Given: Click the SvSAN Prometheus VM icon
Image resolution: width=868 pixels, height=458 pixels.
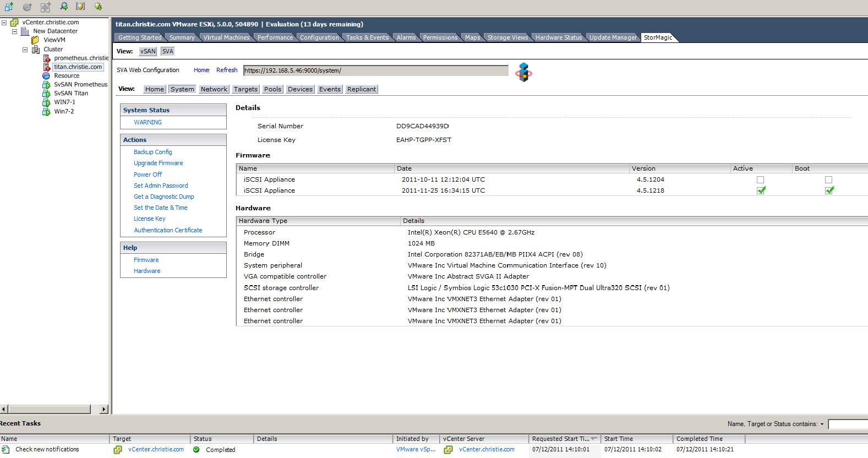Looking at the screenshot, I should (46, 85).
